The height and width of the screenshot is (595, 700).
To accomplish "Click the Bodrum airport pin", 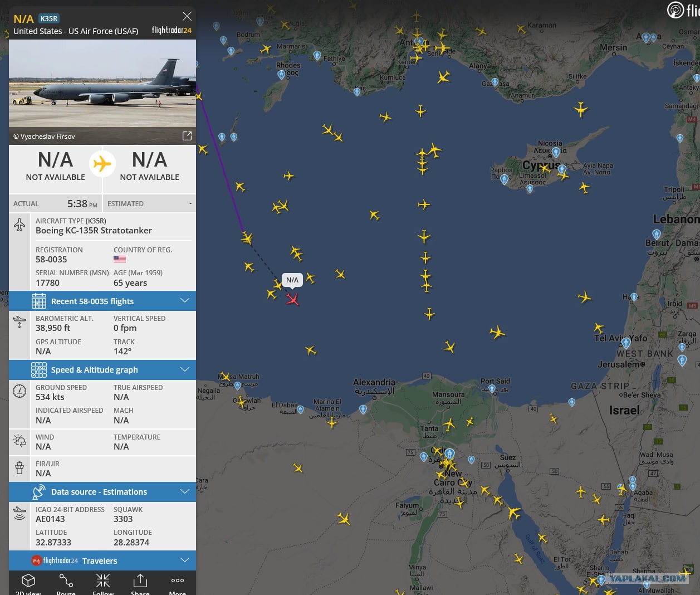I will 260,22.
